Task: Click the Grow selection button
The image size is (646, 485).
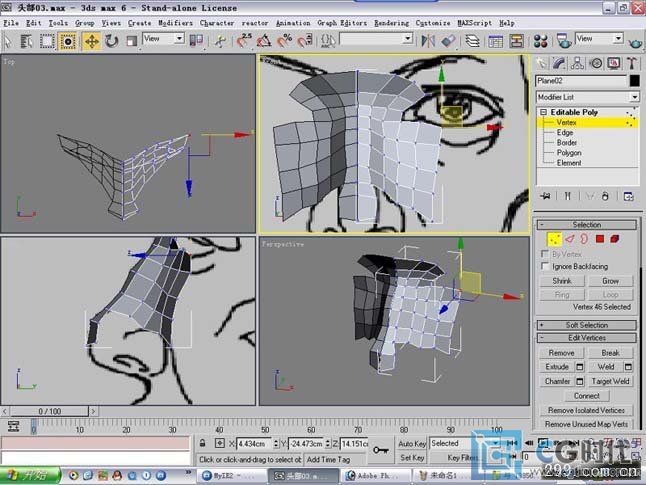Action: (x=611, y=281)
